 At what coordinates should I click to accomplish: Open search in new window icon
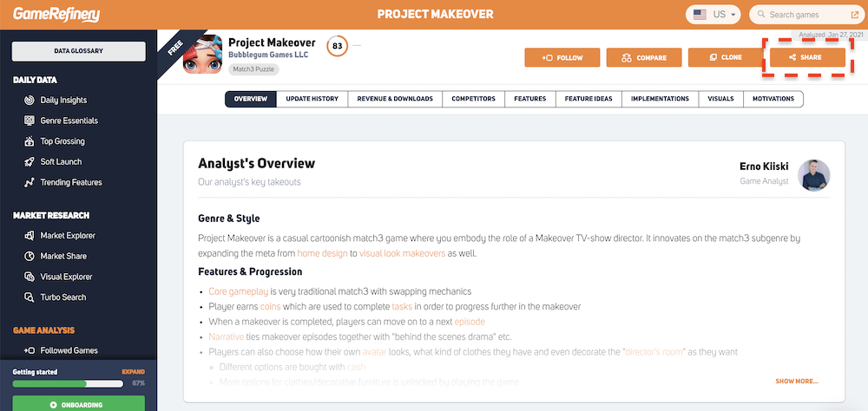click(x=854, y=15)
